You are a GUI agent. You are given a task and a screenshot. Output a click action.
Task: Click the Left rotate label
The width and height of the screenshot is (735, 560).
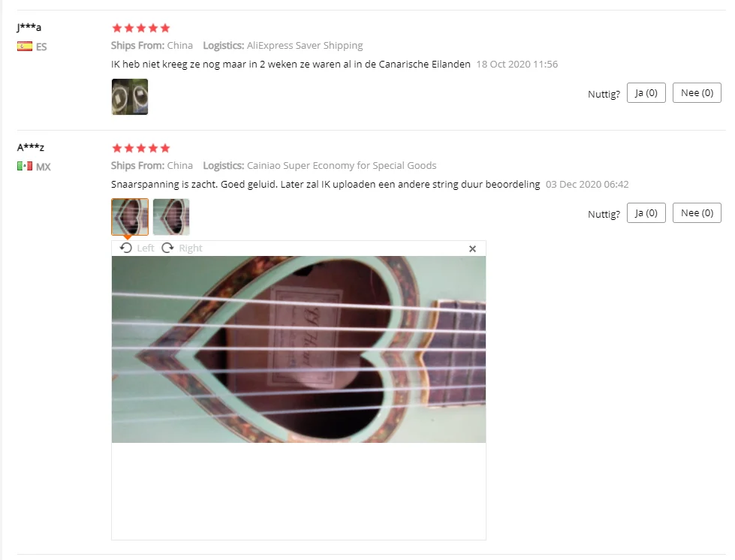146,248
